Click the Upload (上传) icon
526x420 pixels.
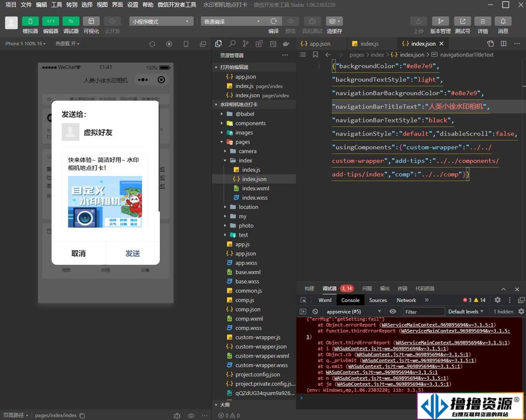click(419, 21)
